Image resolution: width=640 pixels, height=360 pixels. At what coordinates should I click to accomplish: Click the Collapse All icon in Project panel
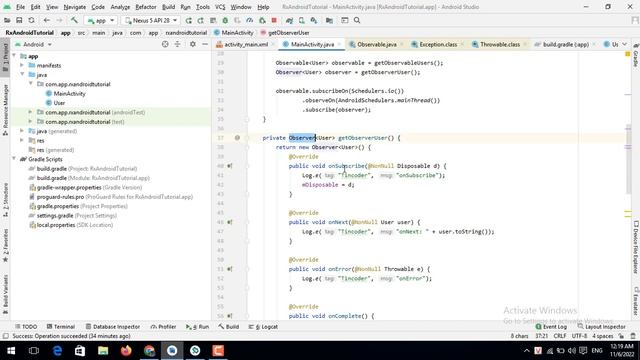point(178,44)
